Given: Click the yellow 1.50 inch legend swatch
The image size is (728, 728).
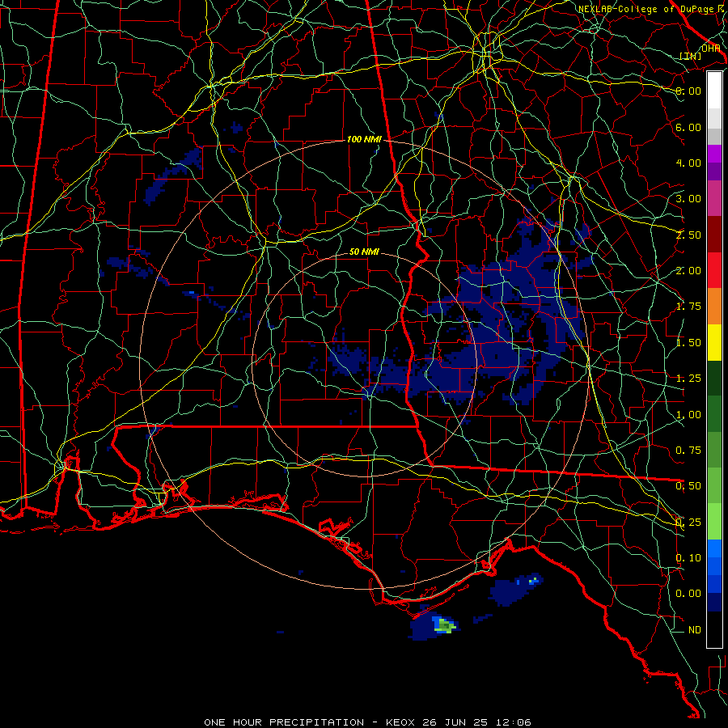Looking at the screenshot, I should (714, 342).
